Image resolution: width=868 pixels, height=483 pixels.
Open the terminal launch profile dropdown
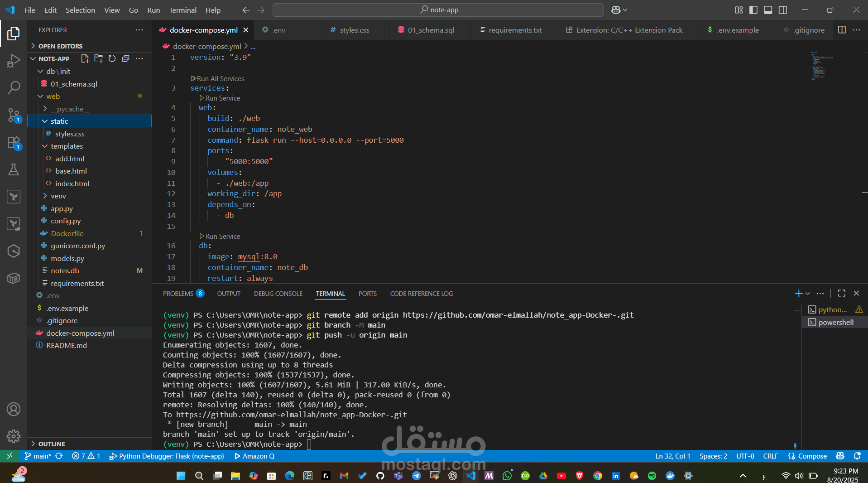click(808, 293)
